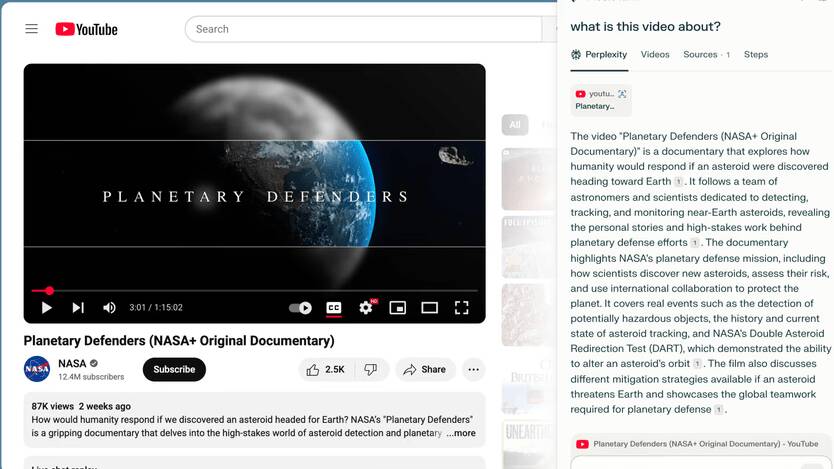Image resolution: width=834 pixels, height=469 pixels.
Task: Open the YouTube hamburger guide menu
Action: [x=31, y=29]
